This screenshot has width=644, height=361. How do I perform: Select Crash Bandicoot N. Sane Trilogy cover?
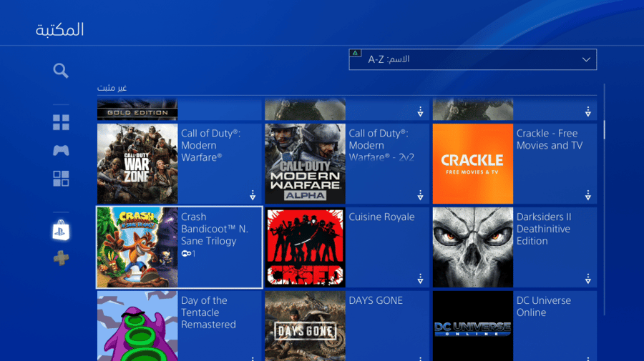pyautogui.click(x=137, y=247)
